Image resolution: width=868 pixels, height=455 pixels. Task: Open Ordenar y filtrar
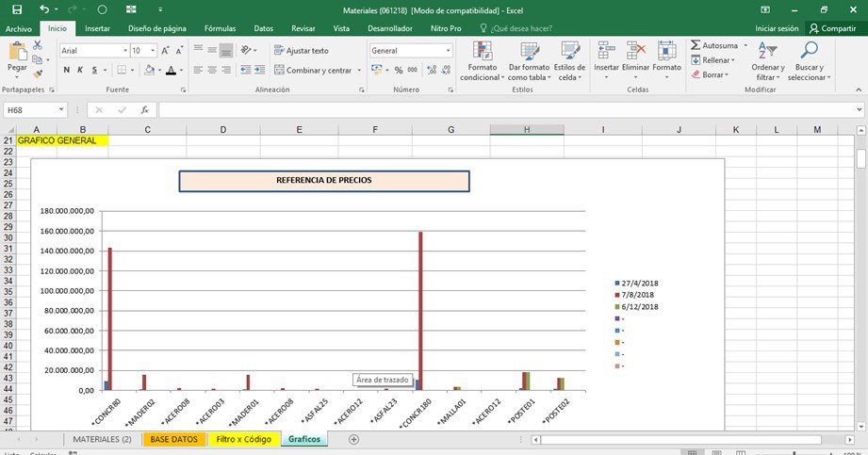(x=768, y=61)
